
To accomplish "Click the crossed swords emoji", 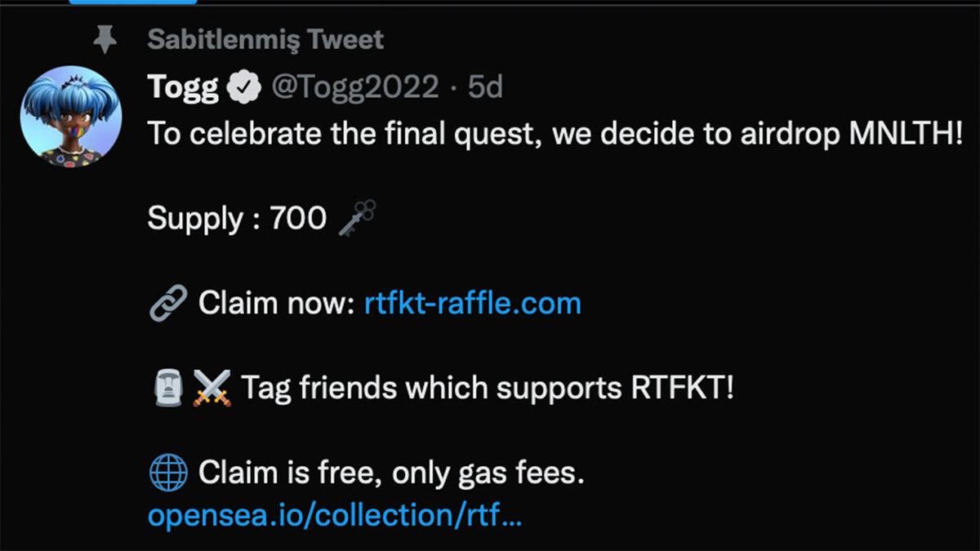I will pyautogui.click(x=211, y=387).
